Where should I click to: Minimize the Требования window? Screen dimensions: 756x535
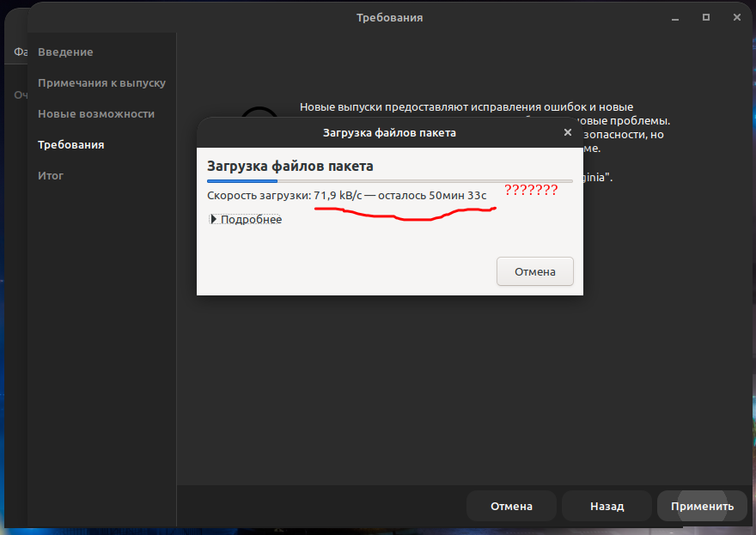coord(675,17)
